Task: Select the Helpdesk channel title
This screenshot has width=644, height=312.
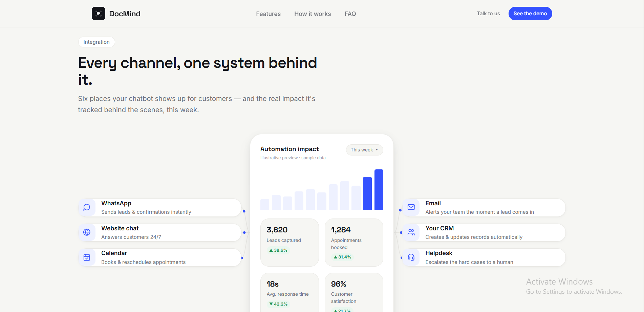Action: (x=439, y=253)
